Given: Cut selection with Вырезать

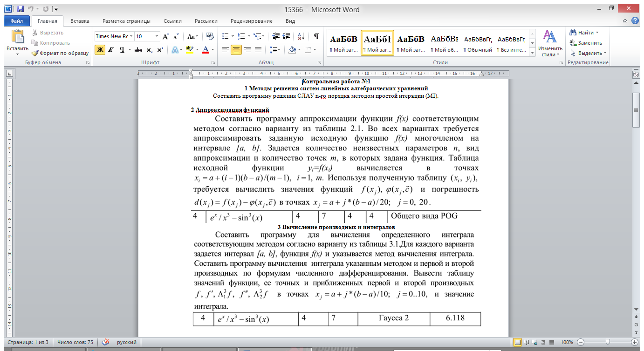Looking at the screenshot, I should tap(48, 33).
